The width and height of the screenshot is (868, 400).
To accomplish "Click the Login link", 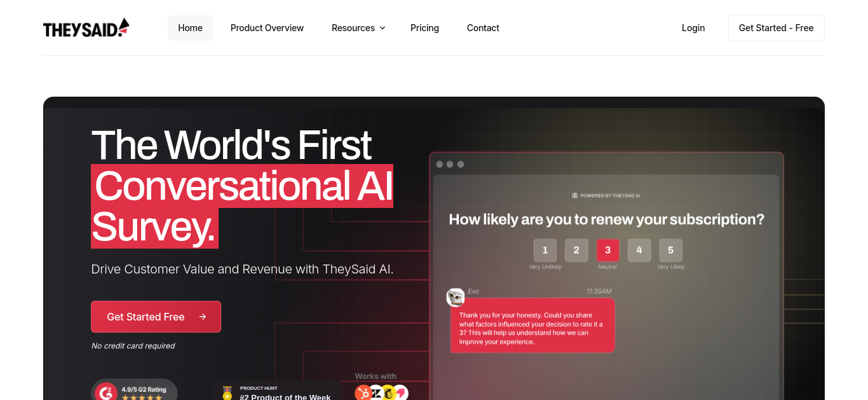I will coord(693,28).
